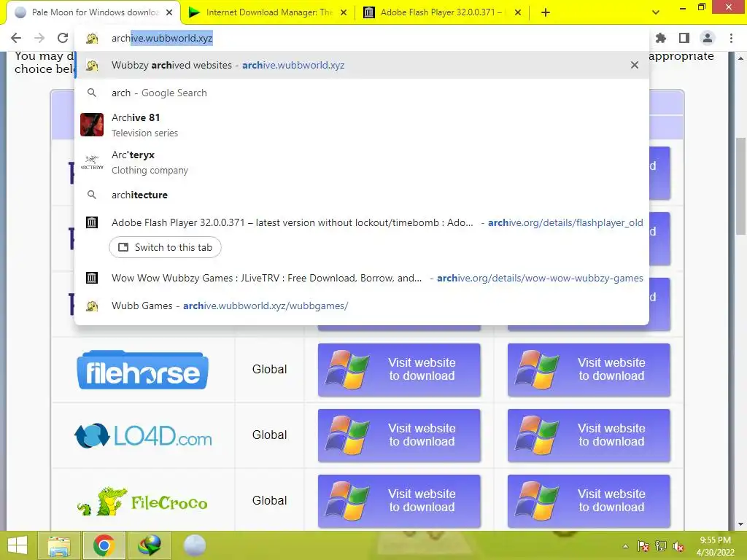
Task: Open the Wow Wow Wubbzy Games suggestion
Action: click(x=362, y=278)
